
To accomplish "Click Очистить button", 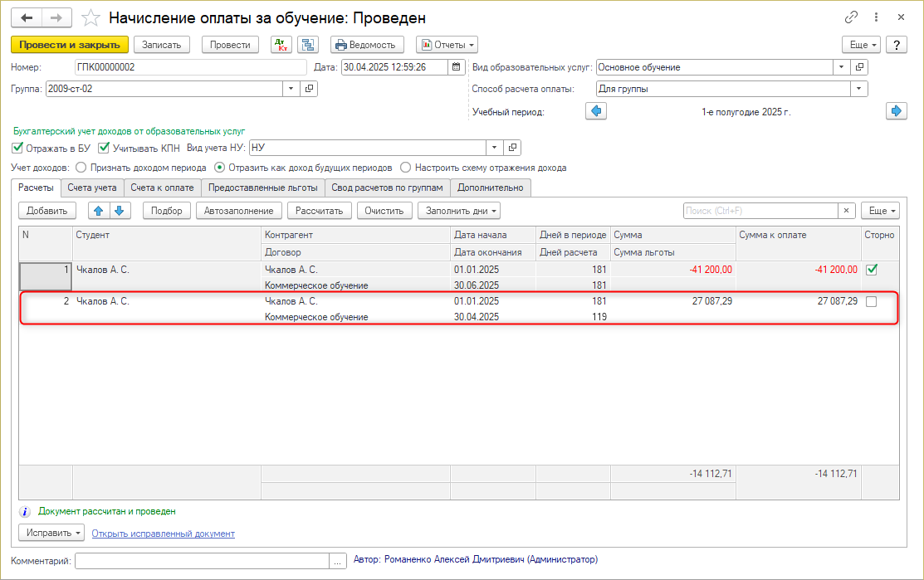I will click(x=384, y=211).
